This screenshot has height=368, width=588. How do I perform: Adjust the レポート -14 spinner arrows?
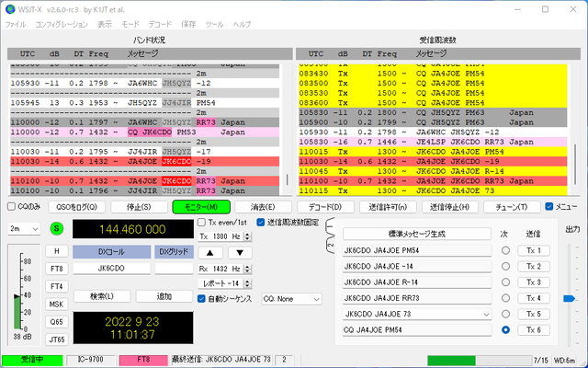point(247,283)
